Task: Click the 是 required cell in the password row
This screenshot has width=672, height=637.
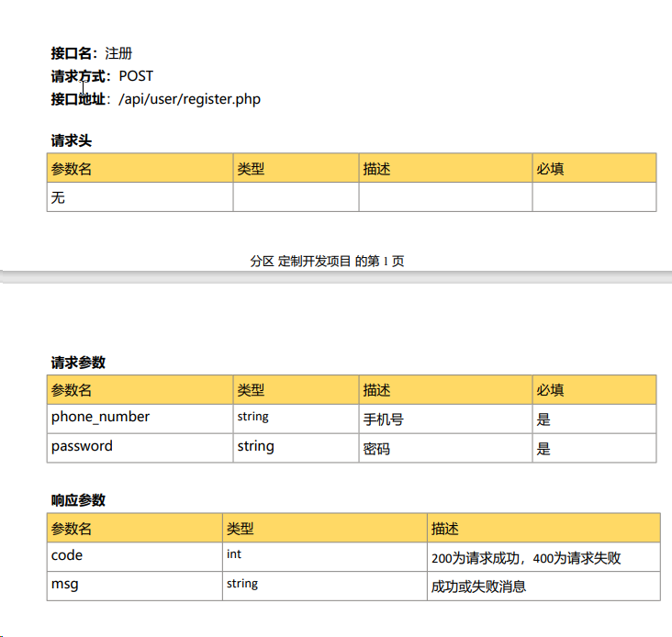Action: pyautogui.click(x=595, y=448)
